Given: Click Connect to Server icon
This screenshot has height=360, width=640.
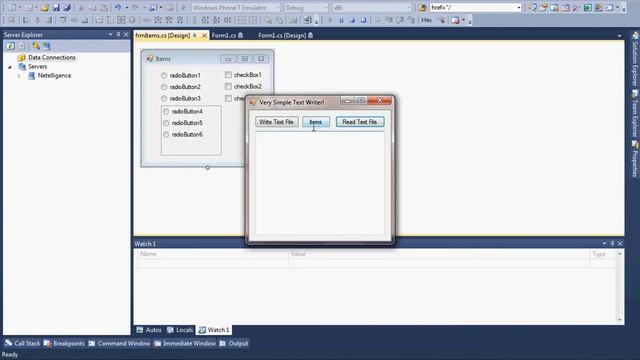Looking at the screenshot, I should click(x=47, y=46).
